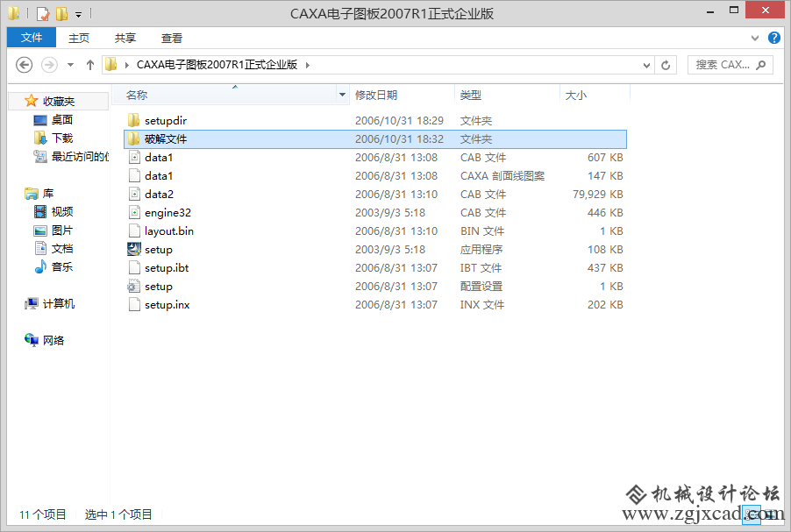The width and height of the screenshot is (791, 532).
Task: Switch to the 查看 ribbon tab
Action: click(172, 38)
